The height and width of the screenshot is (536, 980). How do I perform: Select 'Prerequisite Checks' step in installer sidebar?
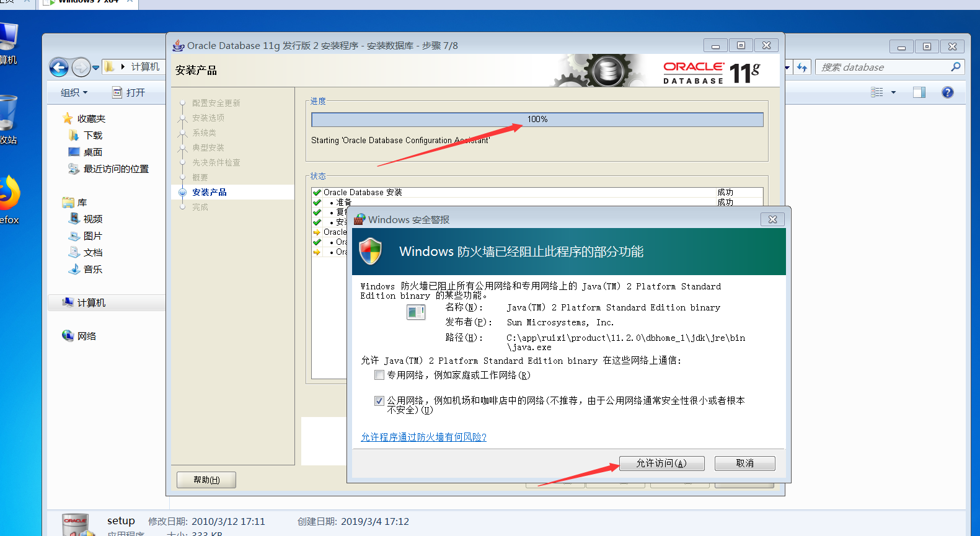pos(216,162)
